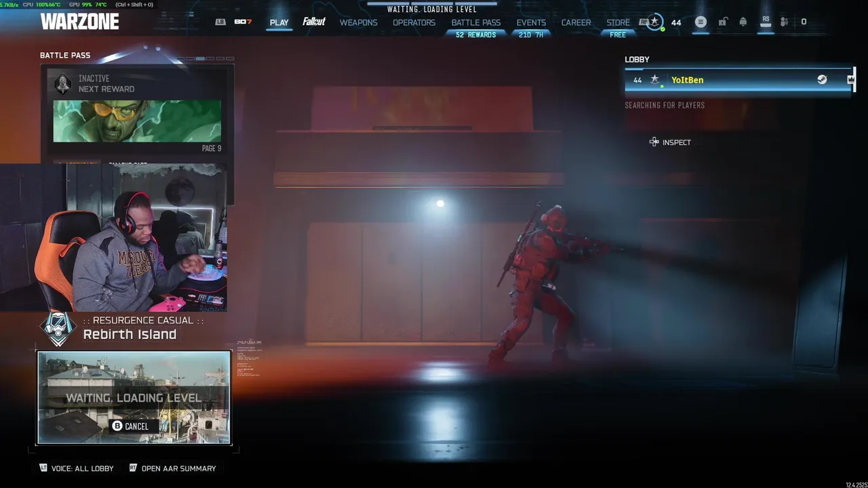This screenshot has height=488, width=868.
Task: Click the level number 44 in top bar
Action: click(676, 22)
